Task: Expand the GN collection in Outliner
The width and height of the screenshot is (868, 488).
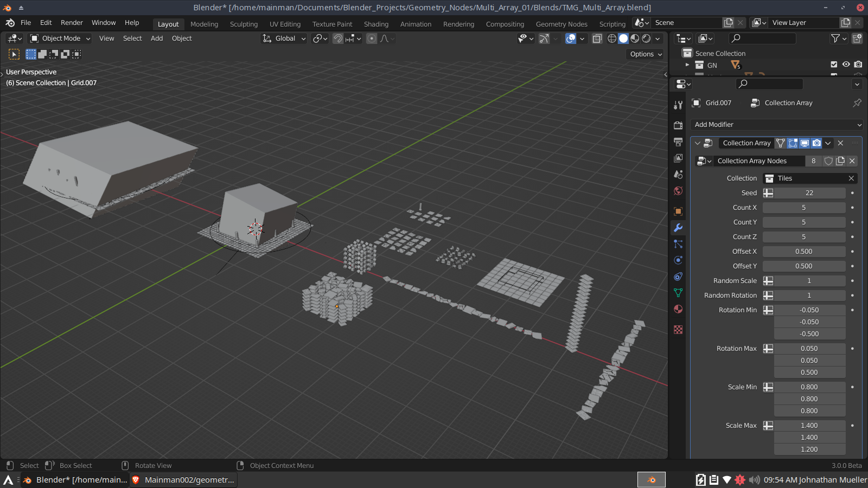Action: [687, 65]
